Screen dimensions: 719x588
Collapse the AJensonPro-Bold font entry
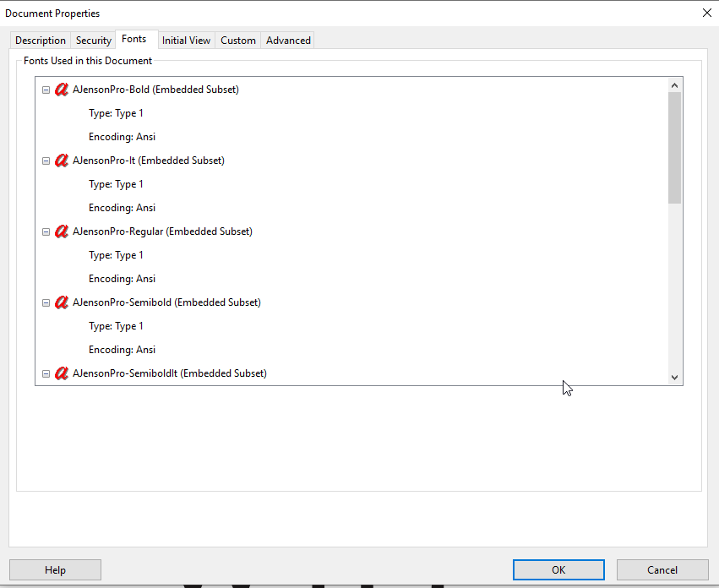pyautogui.click(x=46, y=89)
